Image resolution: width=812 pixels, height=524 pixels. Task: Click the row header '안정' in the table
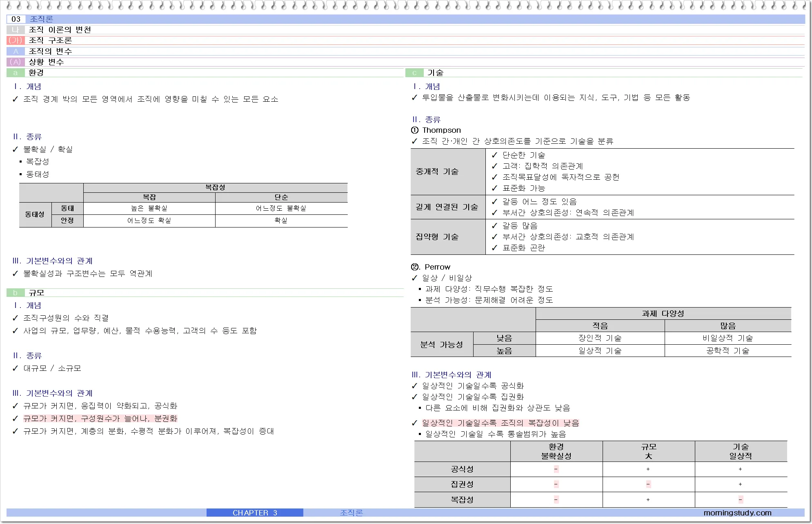pos(67,221)
